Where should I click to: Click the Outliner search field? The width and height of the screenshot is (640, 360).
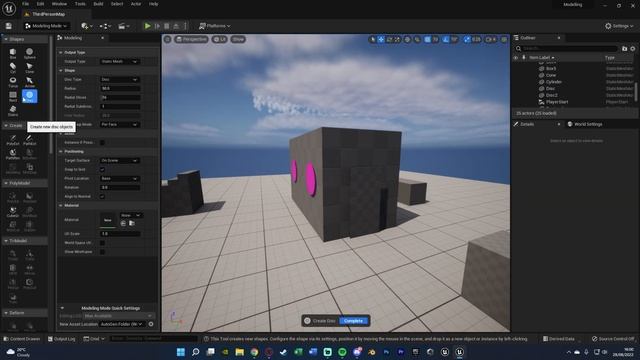(x=567, y=49)
